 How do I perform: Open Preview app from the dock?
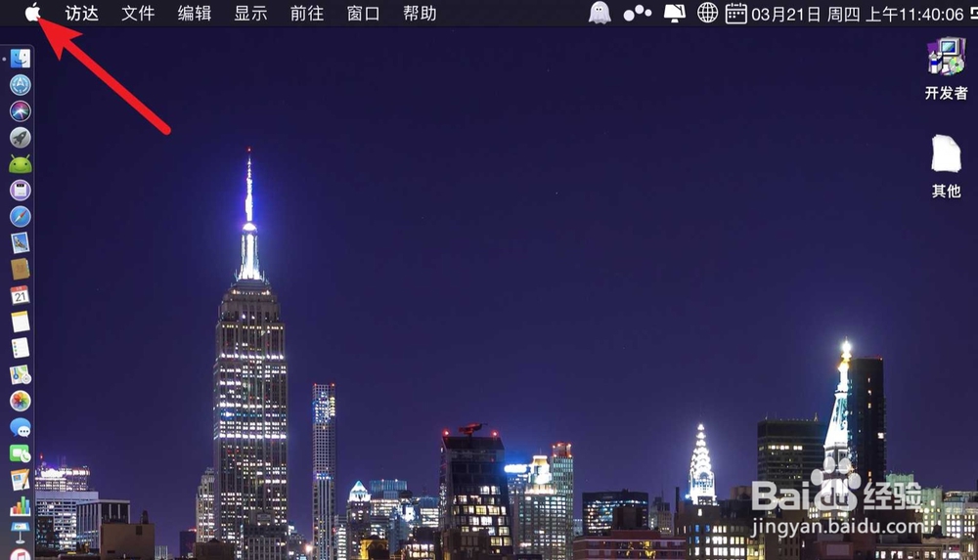[x=21, y=242]
